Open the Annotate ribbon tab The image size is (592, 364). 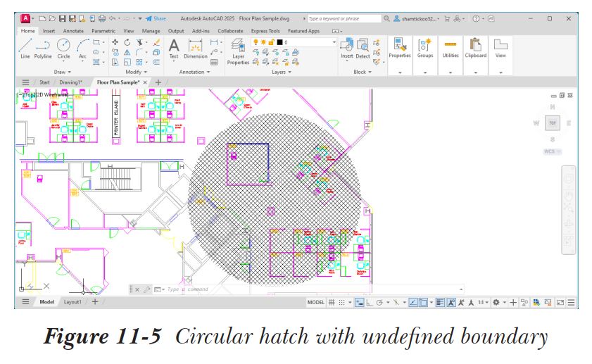click(73, 31)
